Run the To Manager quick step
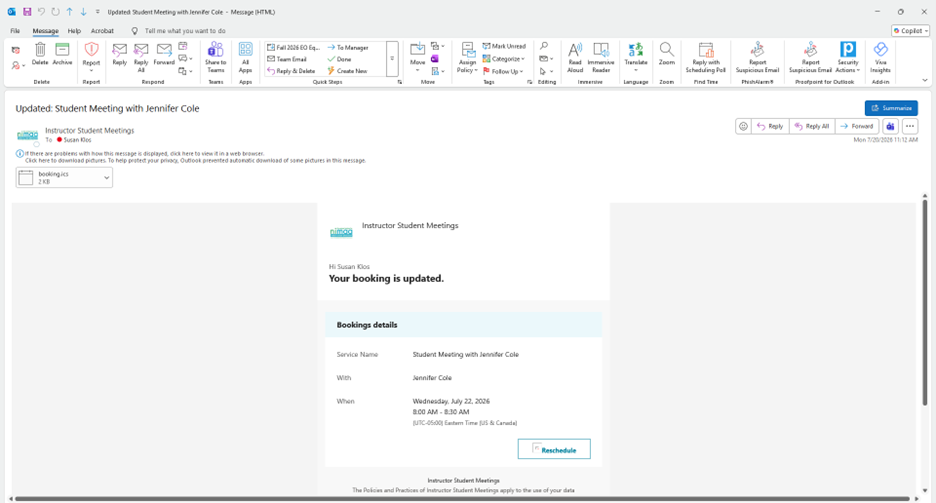 tap(349, 47)
